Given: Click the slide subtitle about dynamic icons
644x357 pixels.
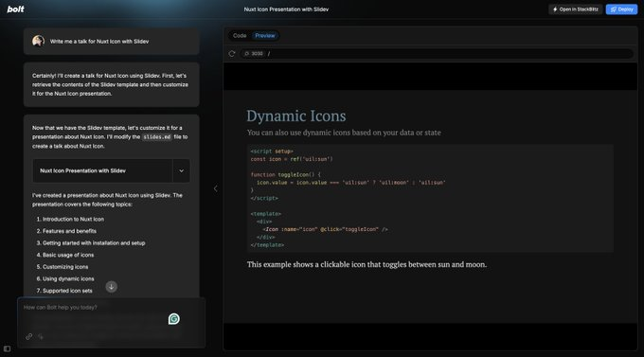Looking at the screenshot, I should tap(344, 133).
